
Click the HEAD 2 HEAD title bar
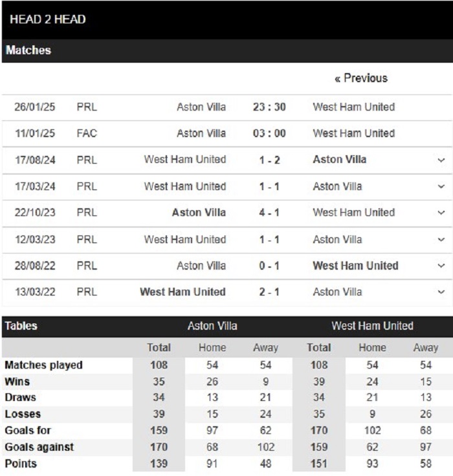point(227,20)
